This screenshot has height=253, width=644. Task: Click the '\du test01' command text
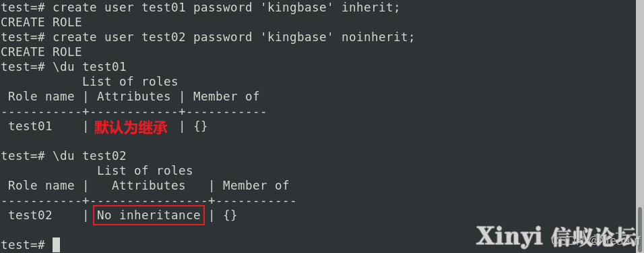point(90,67)
